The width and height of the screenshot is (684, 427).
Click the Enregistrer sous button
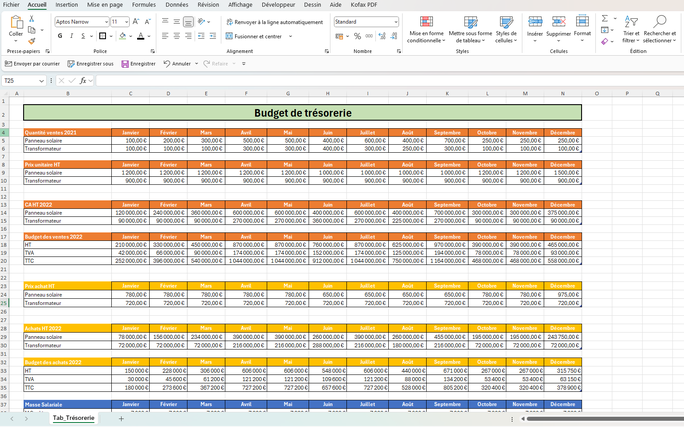click(91, 63)
